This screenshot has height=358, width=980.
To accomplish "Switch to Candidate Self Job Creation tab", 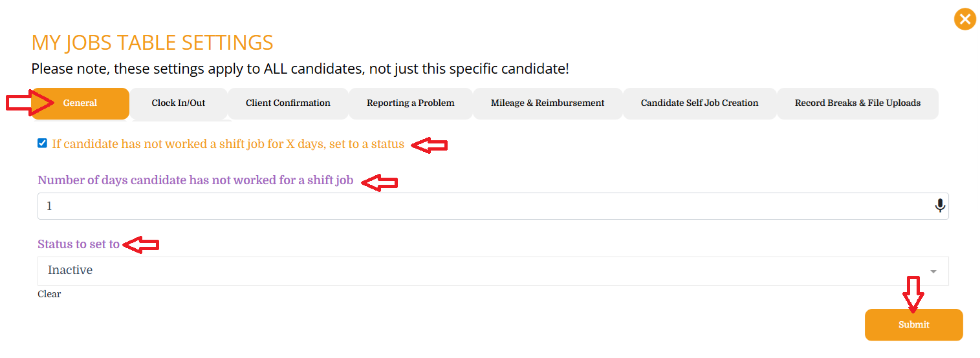I will coord(699,103).
